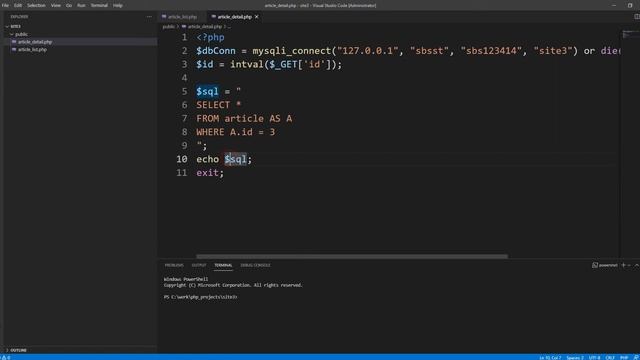Open the View menu
Image resolution: width=640 pixels, height=360 pixels.
point(56,5)
